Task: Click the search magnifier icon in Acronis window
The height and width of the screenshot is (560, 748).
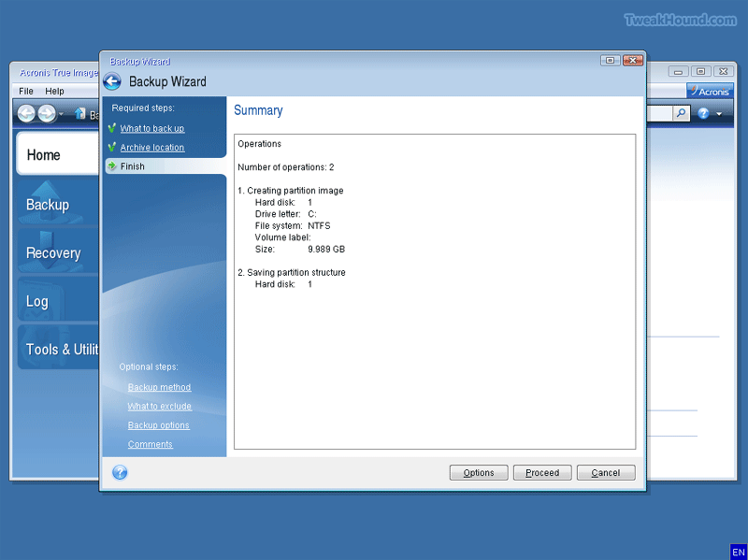Action: [682, 113]
